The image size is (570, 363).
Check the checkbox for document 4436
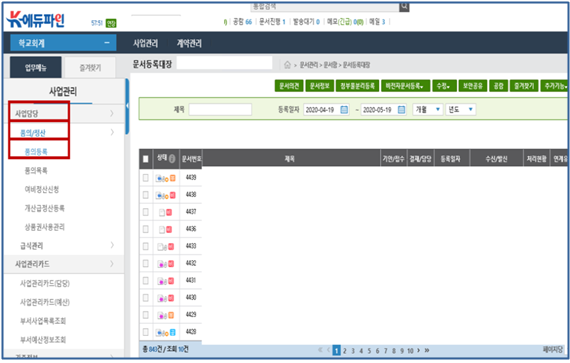point(146,229)
